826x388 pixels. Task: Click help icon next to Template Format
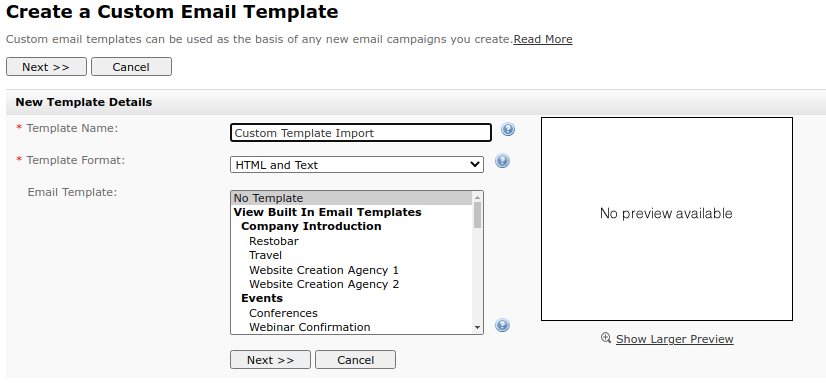(502, 161)
